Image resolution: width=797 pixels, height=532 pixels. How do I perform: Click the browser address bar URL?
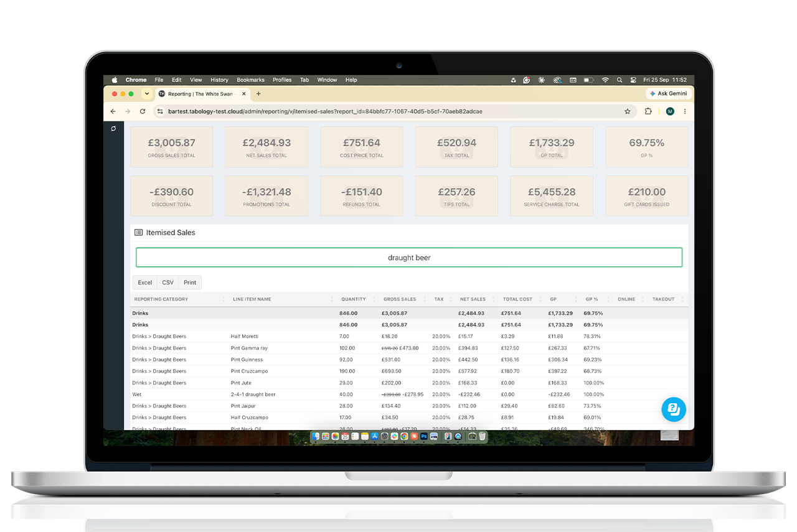click(325, 111)
